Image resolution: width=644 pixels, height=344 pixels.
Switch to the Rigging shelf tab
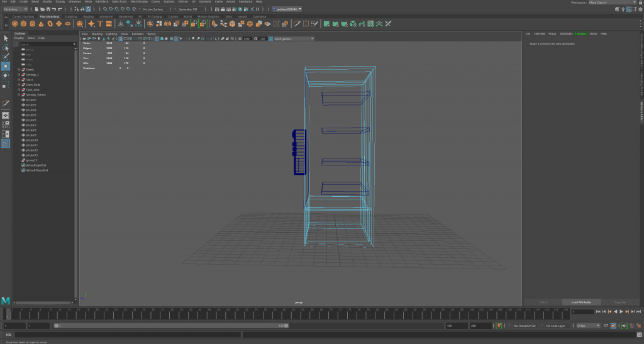(88, 16)
